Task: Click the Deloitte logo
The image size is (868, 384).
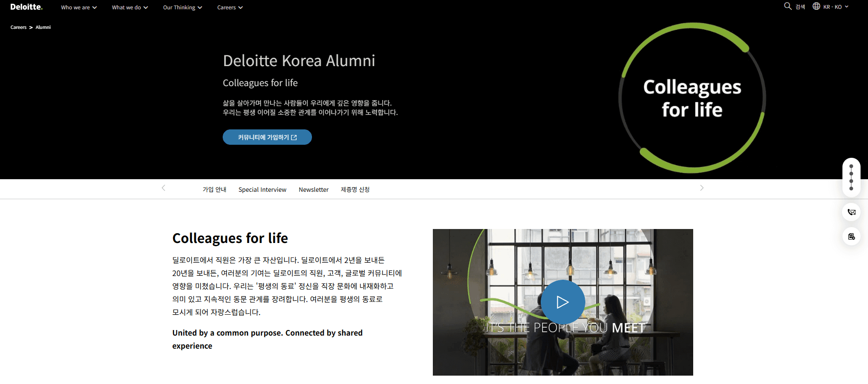Action: pos(27,7)
